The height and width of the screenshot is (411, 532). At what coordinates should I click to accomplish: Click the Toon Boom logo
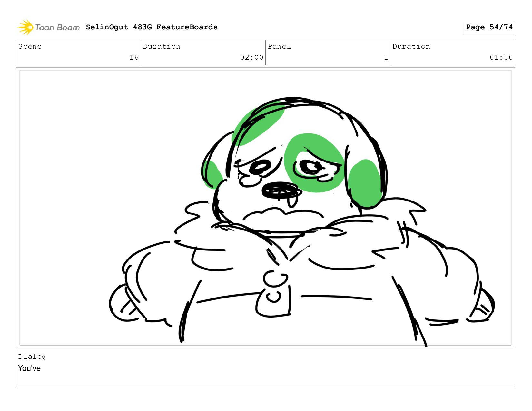[48, 27]
